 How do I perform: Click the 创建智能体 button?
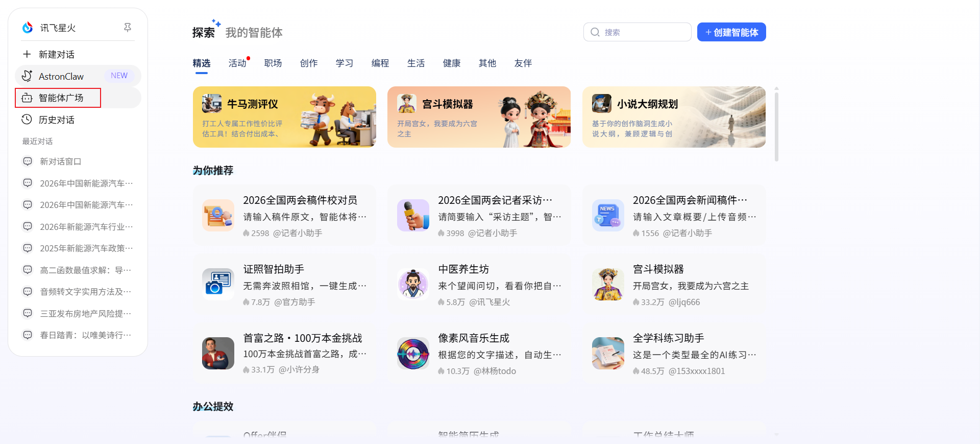tap(731, 32)
